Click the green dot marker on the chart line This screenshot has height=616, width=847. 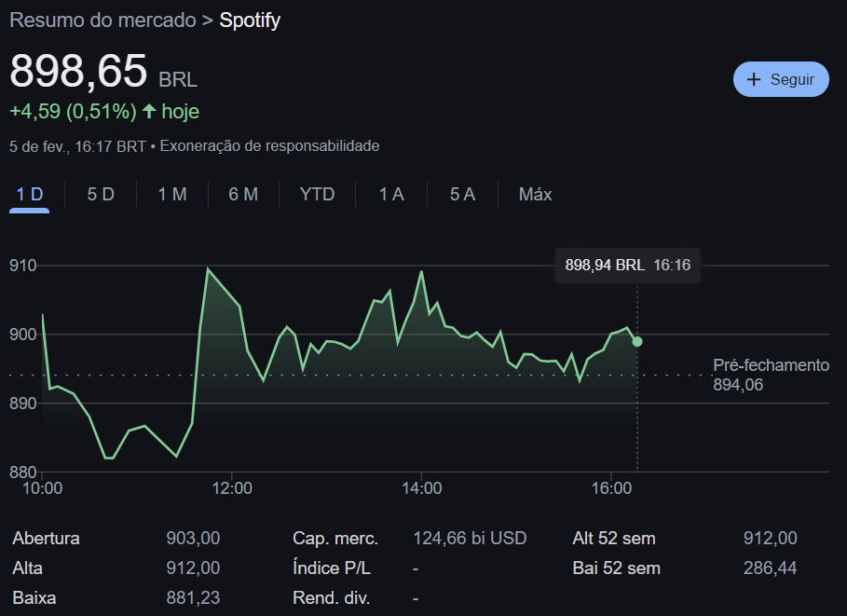637,341
